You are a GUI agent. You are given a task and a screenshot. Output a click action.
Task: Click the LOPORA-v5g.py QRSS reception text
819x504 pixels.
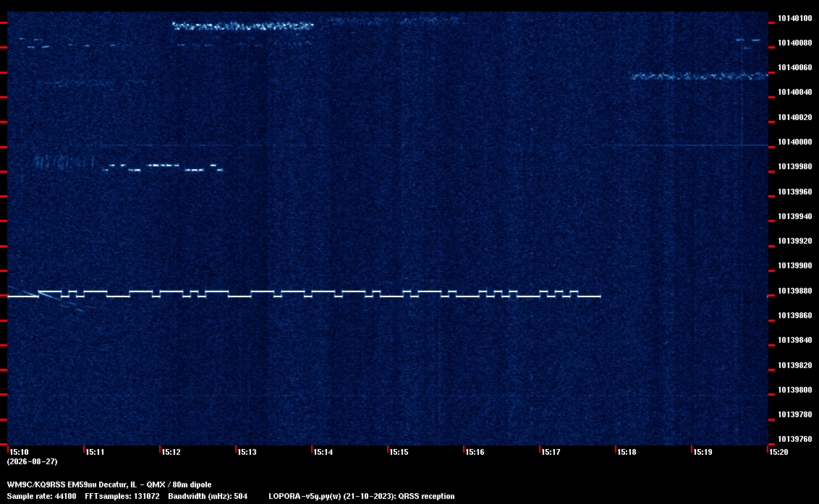click(362, 496)
